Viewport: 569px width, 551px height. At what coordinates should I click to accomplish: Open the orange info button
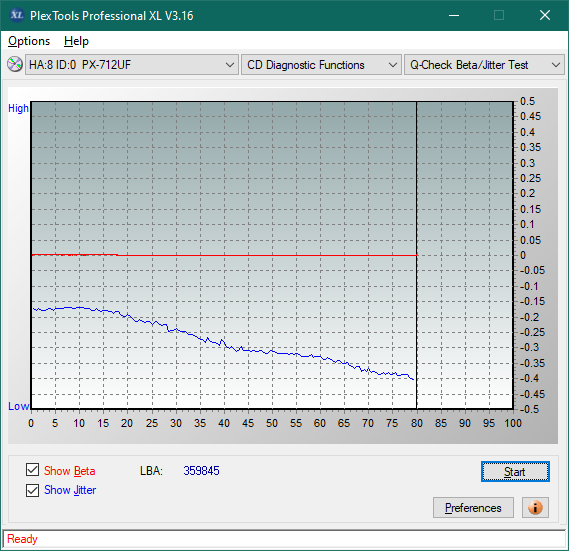point(535,507)
